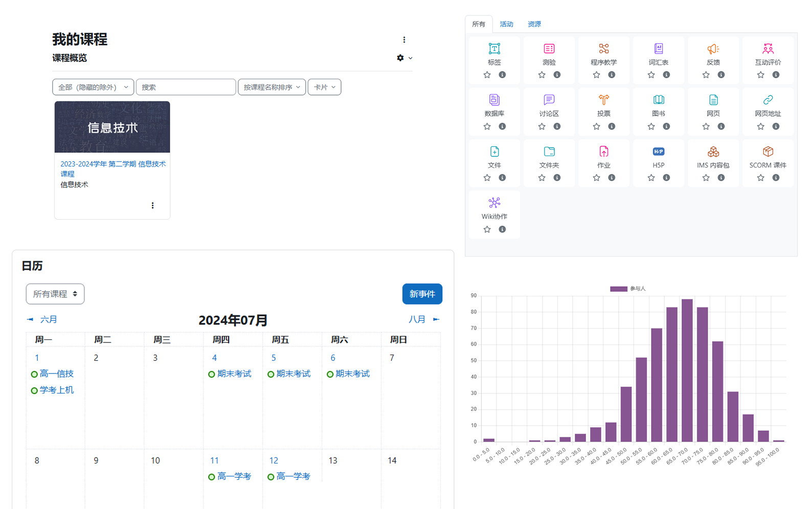Pick the H5P activity icon

pos(658,151)
